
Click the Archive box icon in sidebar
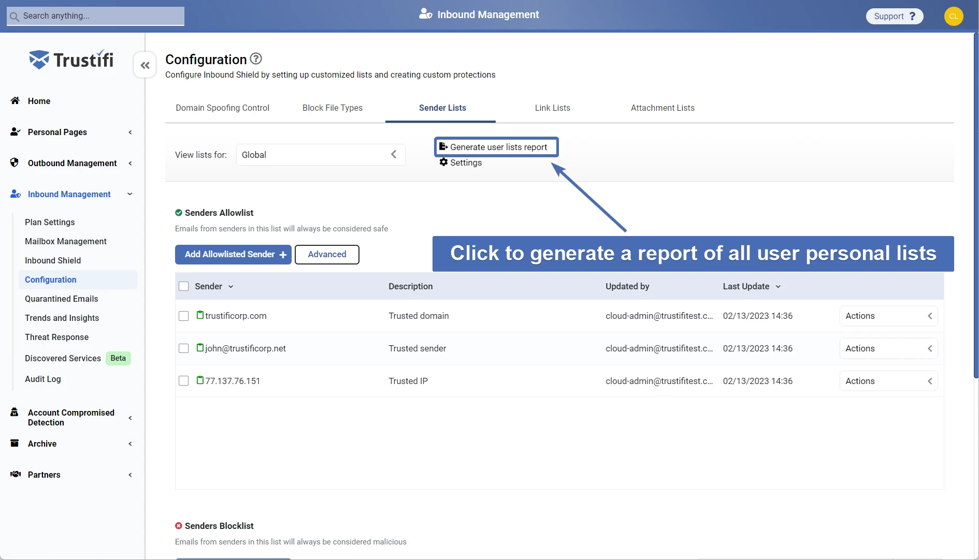pos(15,444)
